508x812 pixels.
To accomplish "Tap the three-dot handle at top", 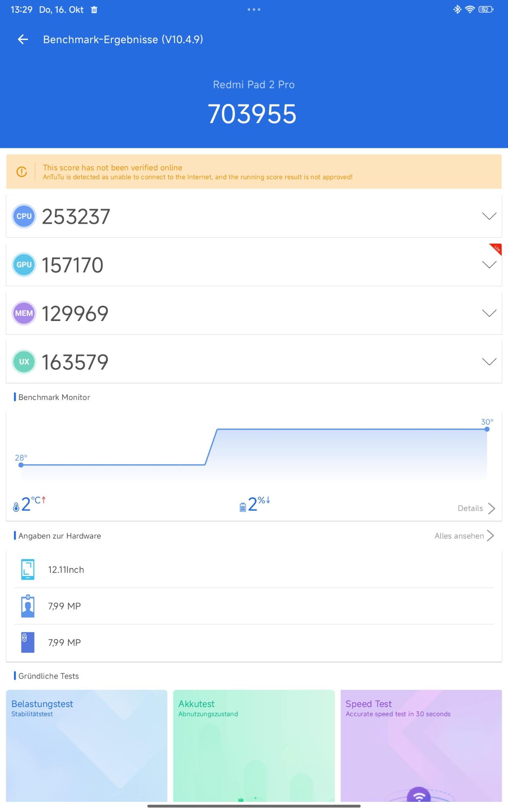I will (254, 9).
